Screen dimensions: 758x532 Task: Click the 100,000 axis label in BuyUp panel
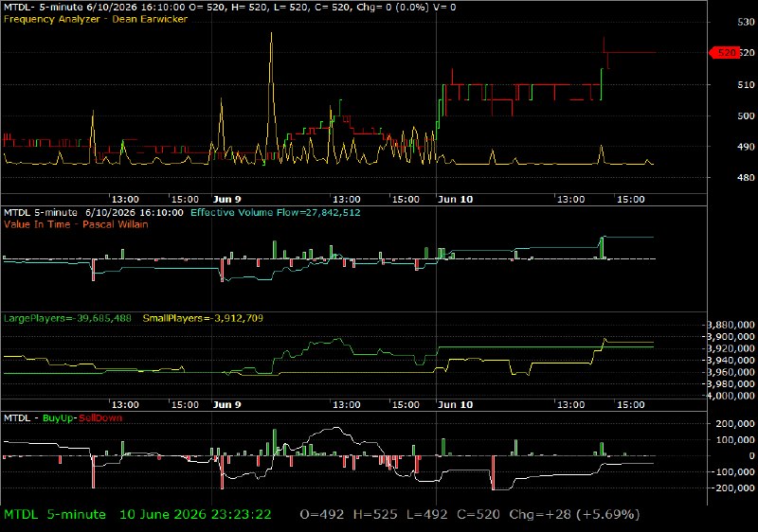(734, 440)
